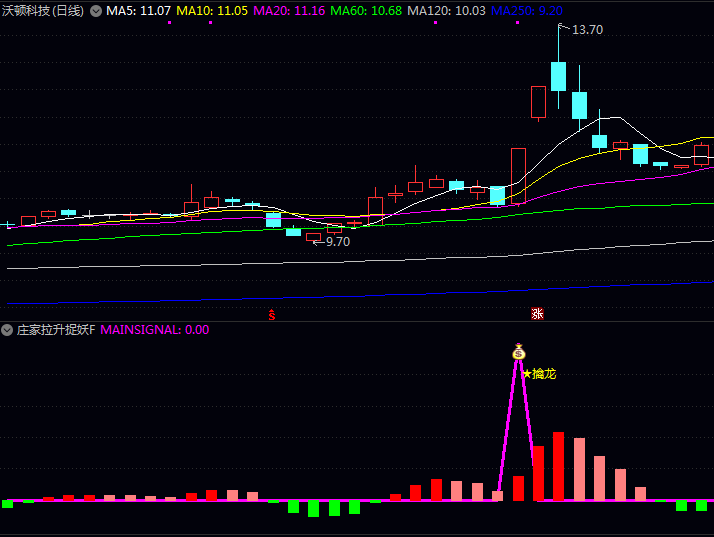This screenshot has width=714, height=537.
Task: Click the 9.70 low price annotation
Action: click(x=337, y=242)
